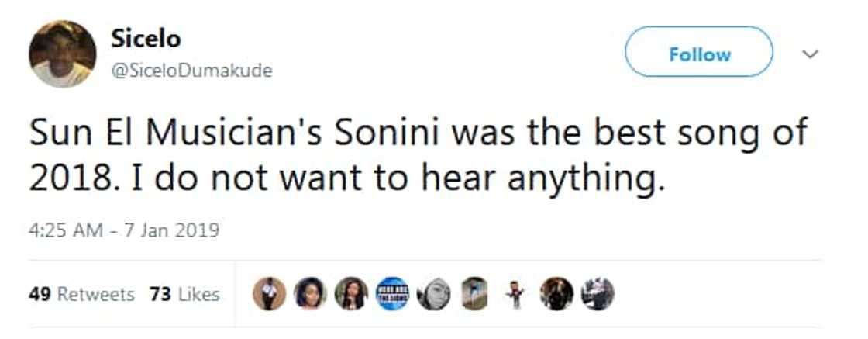This screenshot has height=339, width=868.
Task: Open the tweet options chevron menu
Action: tap(810, 54)
